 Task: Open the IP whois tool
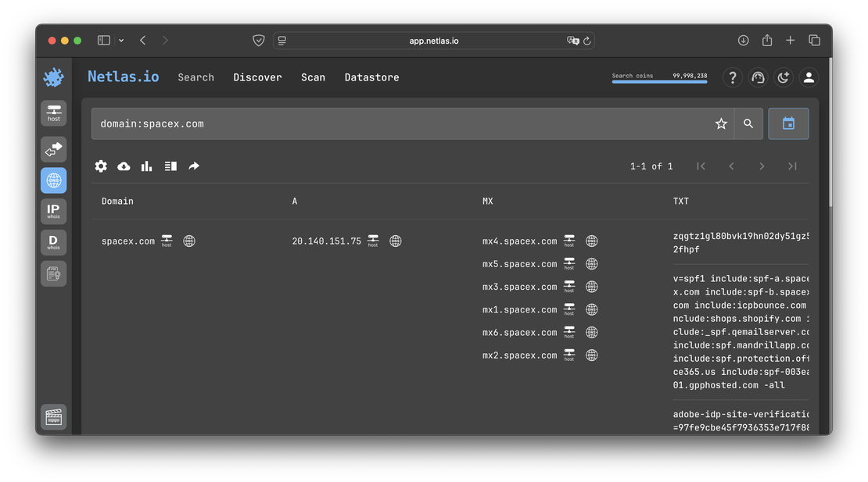(53, 210)
